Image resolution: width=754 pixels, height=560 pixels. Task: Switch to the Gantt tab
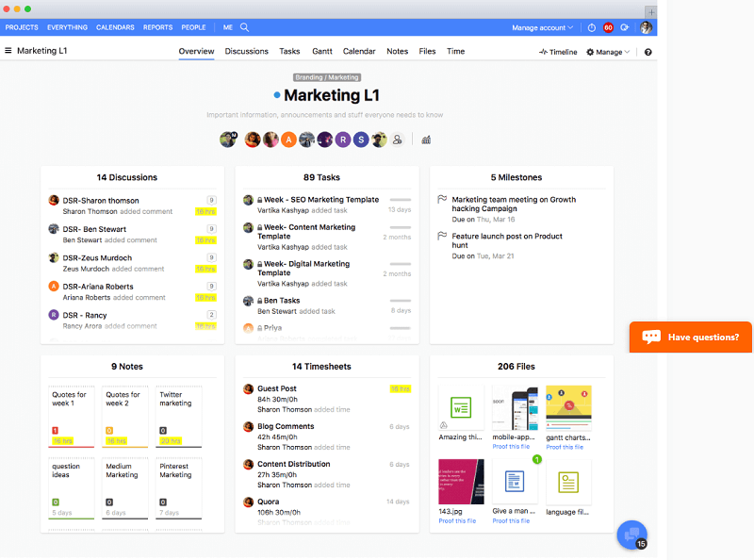[x=322, y=51]
